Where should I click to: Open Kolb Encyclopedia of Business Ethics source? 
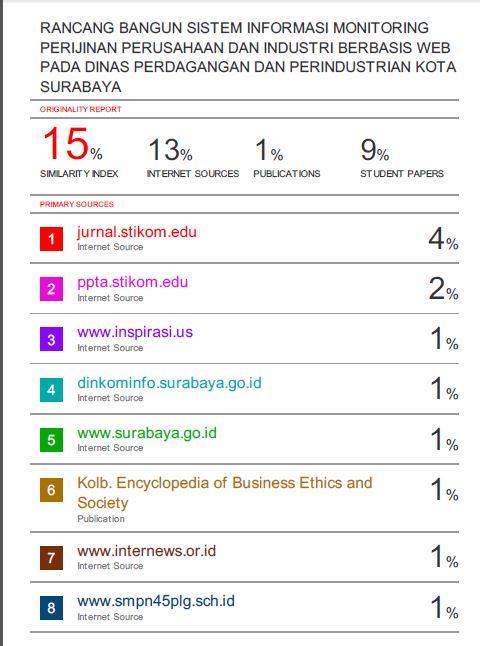[225, 492]
